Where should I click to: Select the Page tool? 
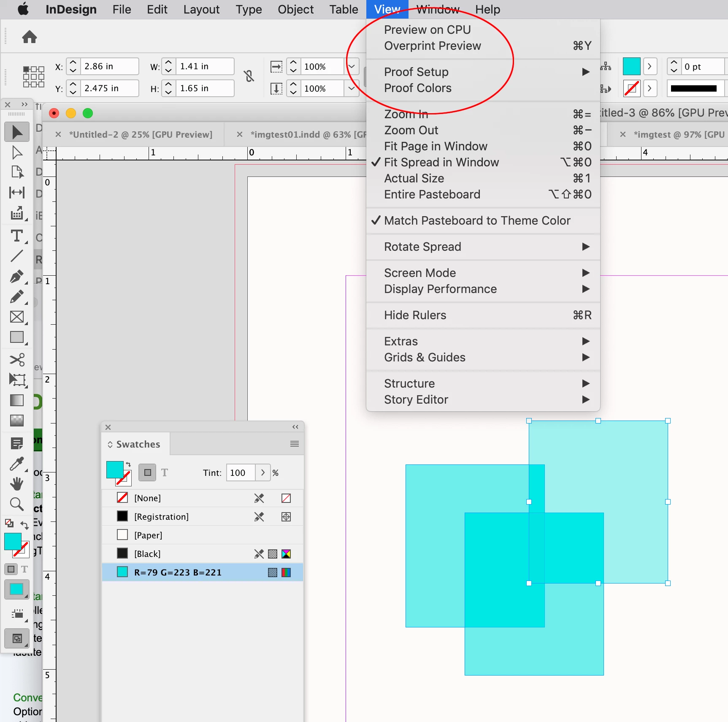pos(17,172)
